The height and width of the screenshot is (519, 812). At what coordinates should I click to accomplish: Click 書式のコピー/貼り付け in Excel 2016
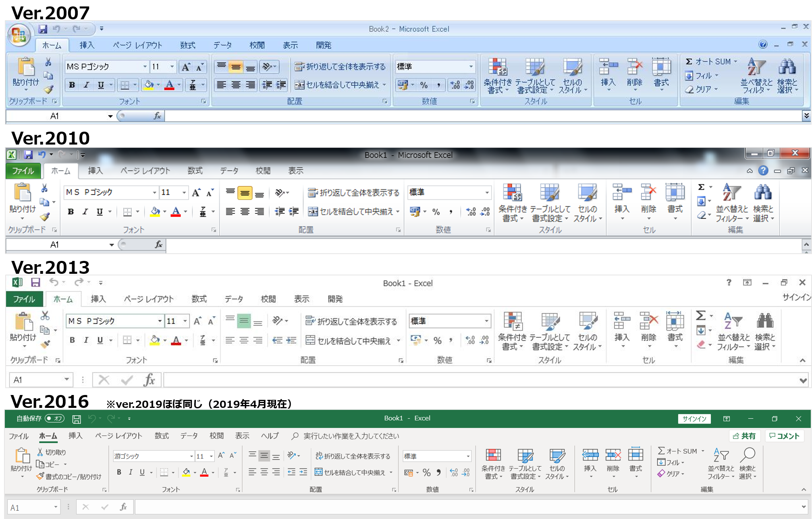pos(69,476)
